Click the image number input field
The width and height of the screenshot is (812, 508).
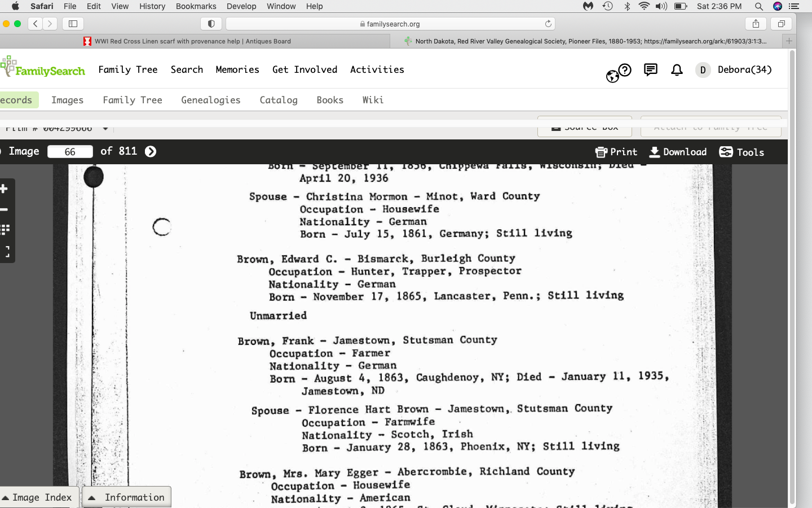click(x=70, y=151)
